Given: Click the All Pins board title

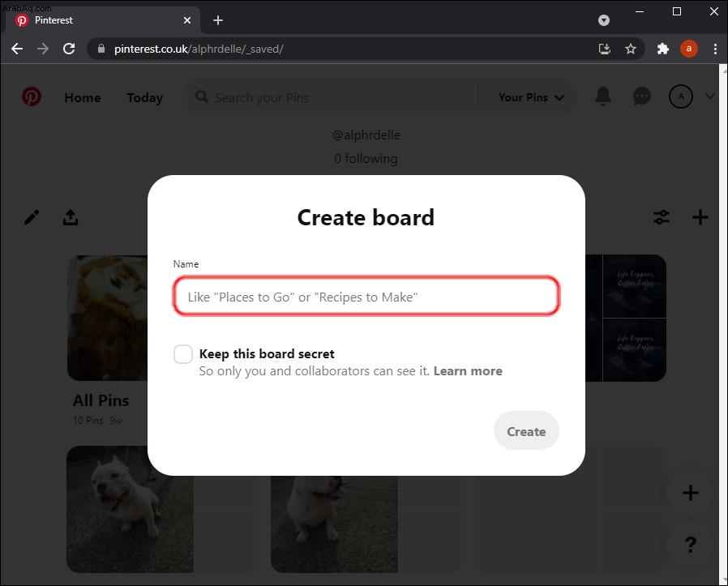Looking at the screenshot, I should 101,400.
